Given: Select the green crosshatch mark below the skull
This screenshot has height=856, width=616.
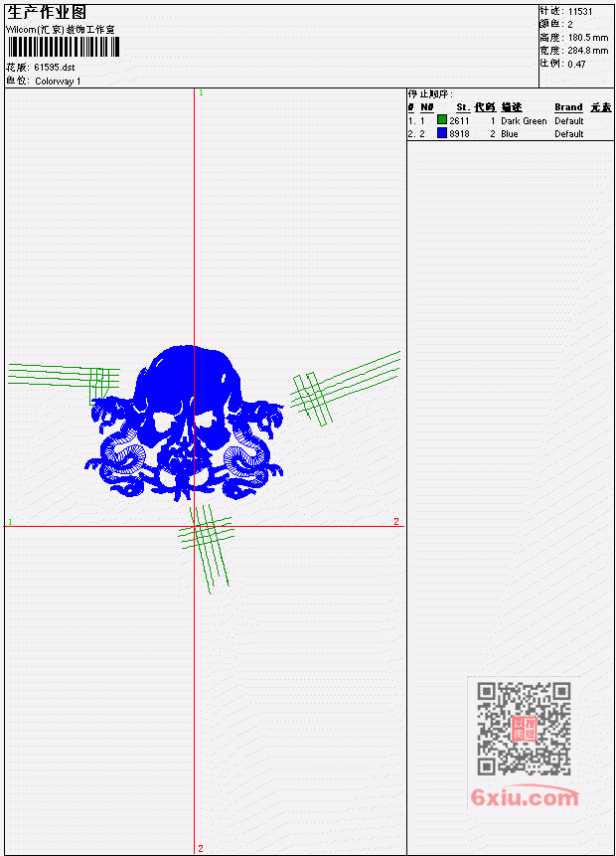Looking at the screenshot, I should click(207, 548).
